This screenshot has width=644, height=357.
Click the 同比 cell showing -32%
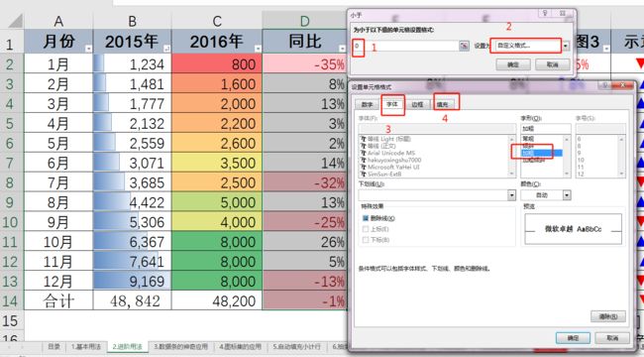pyautogui.click(x=304, y=182)
